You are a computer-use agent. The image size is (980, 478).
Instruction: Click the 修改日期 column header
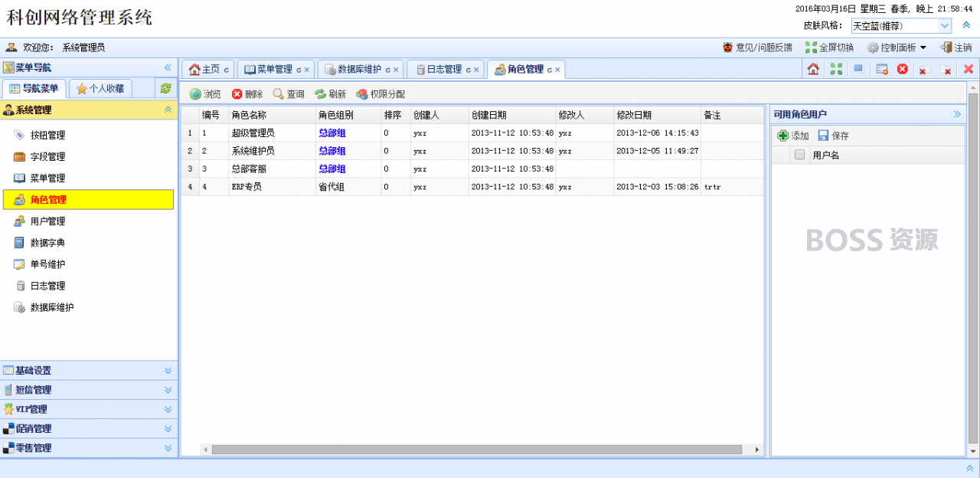click(x=657, y=115)
